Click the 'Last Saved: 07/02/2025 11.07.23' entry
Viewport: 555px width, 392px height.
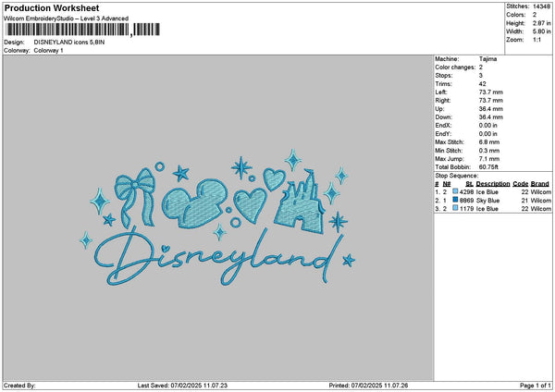pos(182,386)
